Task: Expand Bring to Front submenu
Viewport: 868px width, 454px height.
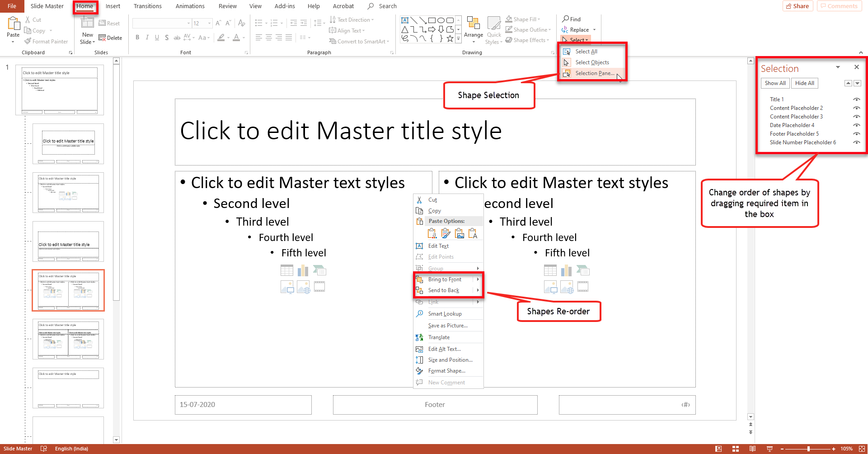Action: tap(478, 279)
